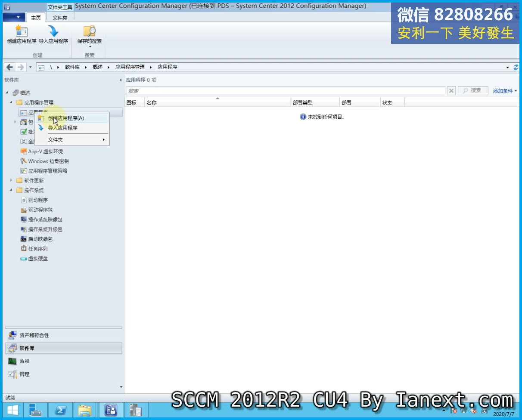Screen dimensions: 522x420
Task: Click the 创建应用程序 ribbon icon
Action: tap(22, 34)
